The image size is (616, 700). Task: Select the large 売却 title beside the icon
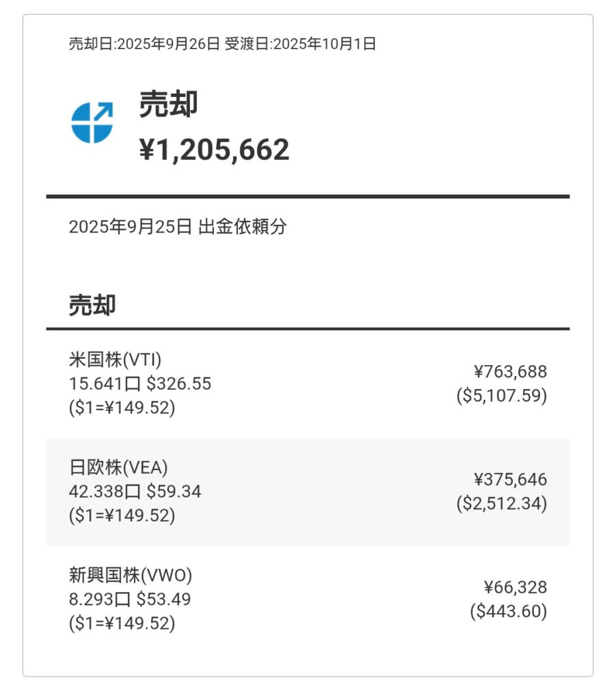tap(168, 105)
